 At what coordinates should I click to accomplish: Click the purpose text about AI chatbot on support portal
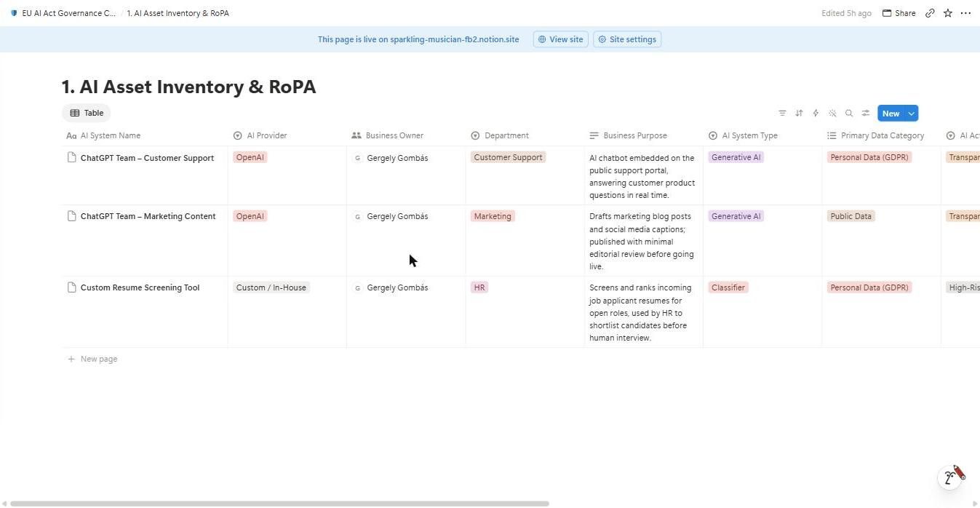tap(642, 176)
